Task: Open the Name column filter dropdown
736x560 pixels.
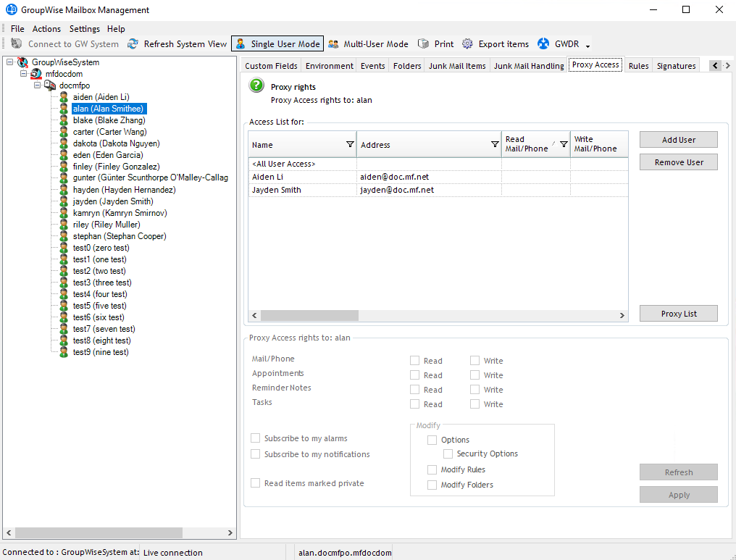Action: 350,144
